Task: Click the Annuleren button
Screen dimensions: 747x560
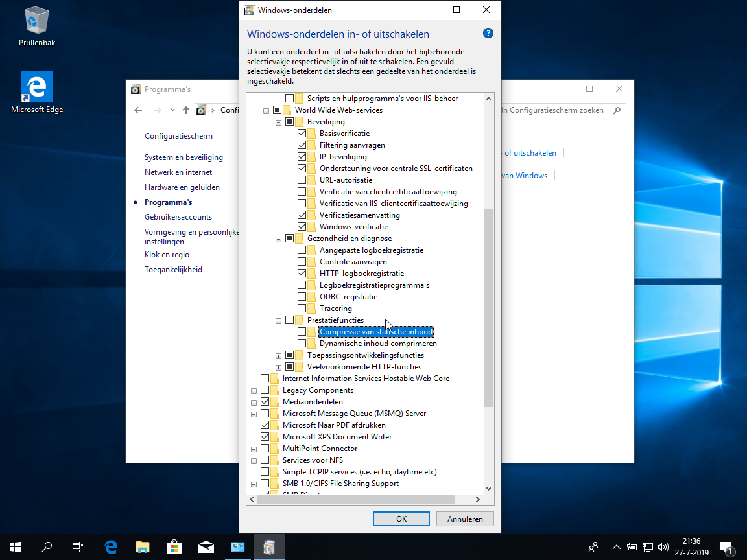Action: tap(465, 519)
